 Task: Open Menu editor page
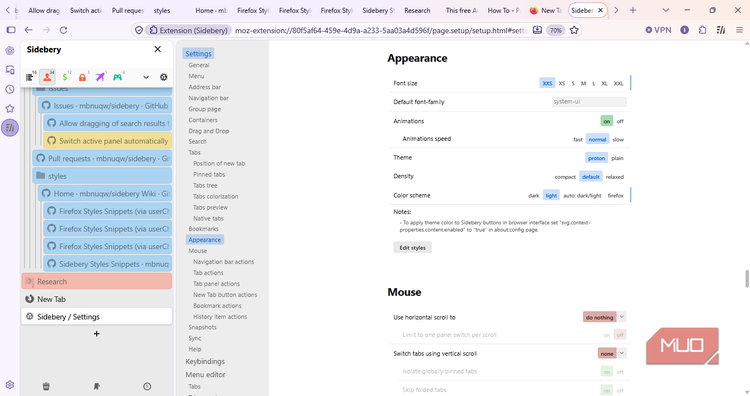[205, 374]
